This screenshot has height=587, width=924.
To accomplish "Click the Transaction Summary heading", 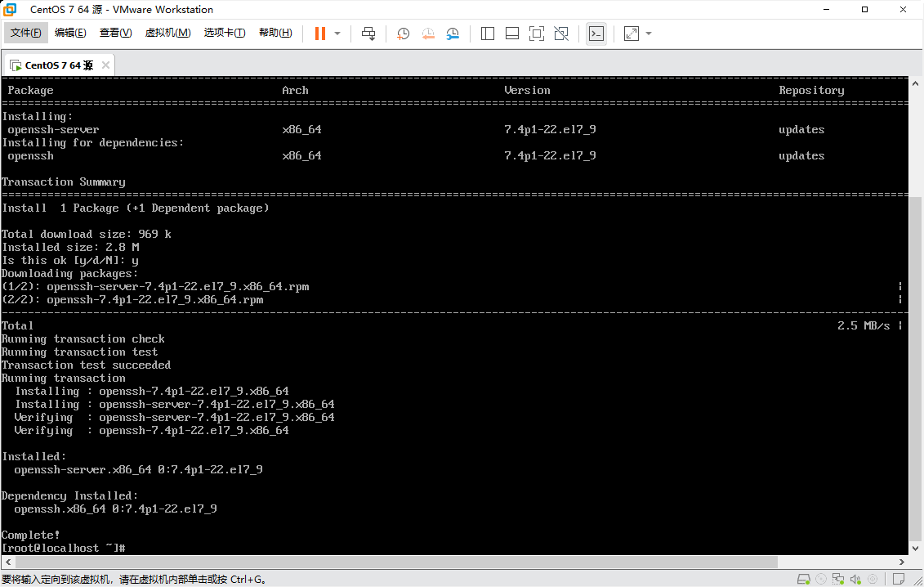I will (x=64, y=181).
